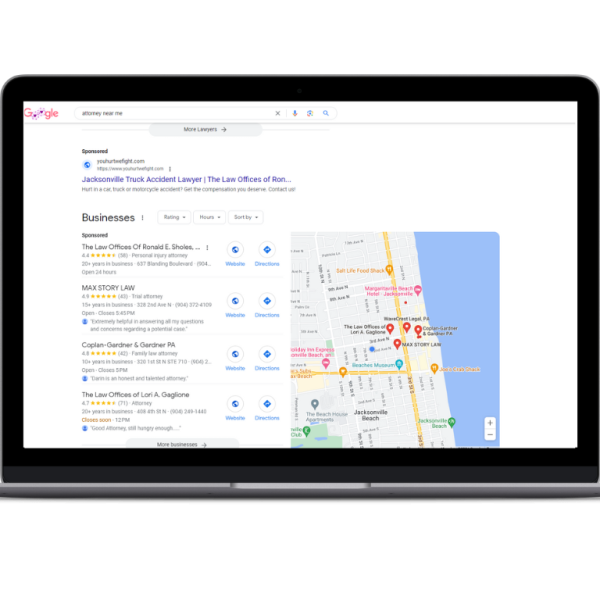
Task: Click the magnifying glass search icon
Action: pyautogui.click(x=326, y=113)
